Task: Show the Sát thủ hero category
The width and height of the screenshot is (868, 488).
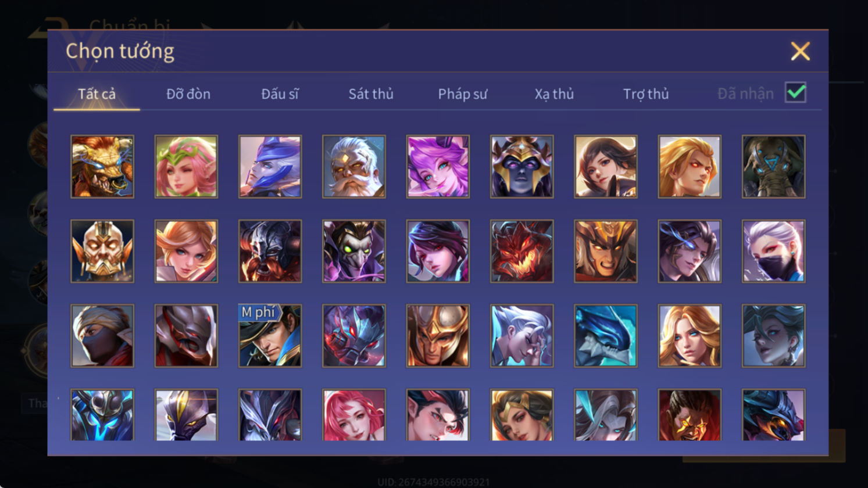Action: pos(371,94)
